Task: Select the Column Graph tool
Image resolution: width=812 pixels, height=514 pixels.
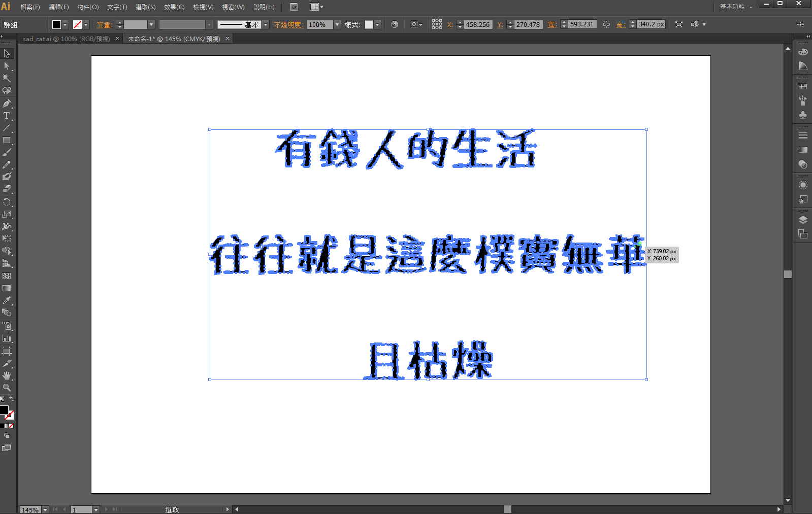Action: [x=7, y=338]
